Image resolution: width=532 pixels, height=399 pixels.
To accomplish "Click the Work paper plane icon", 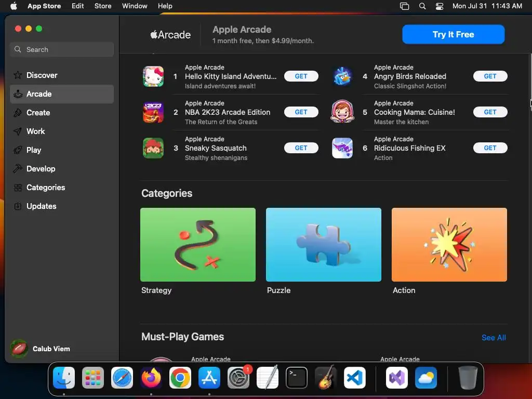I will click(x=18, y=131).
